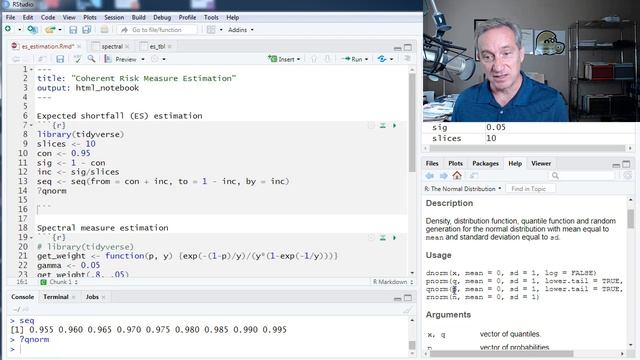
Task: Click the Find in Topic field
Action: (531, 189)
